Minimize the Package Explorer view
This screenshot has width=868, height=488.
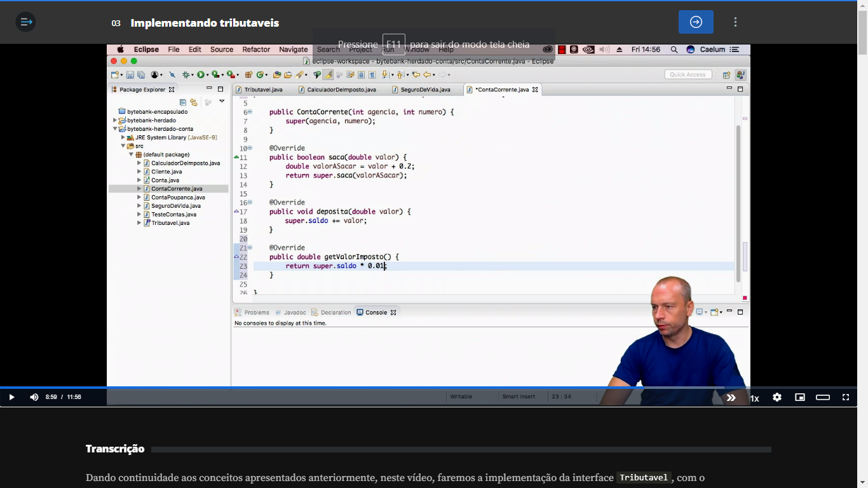click(210, 89)
